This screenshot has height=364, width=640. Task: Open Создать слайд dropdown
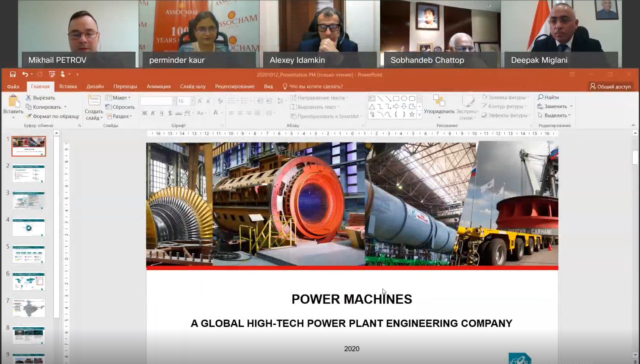94,115
